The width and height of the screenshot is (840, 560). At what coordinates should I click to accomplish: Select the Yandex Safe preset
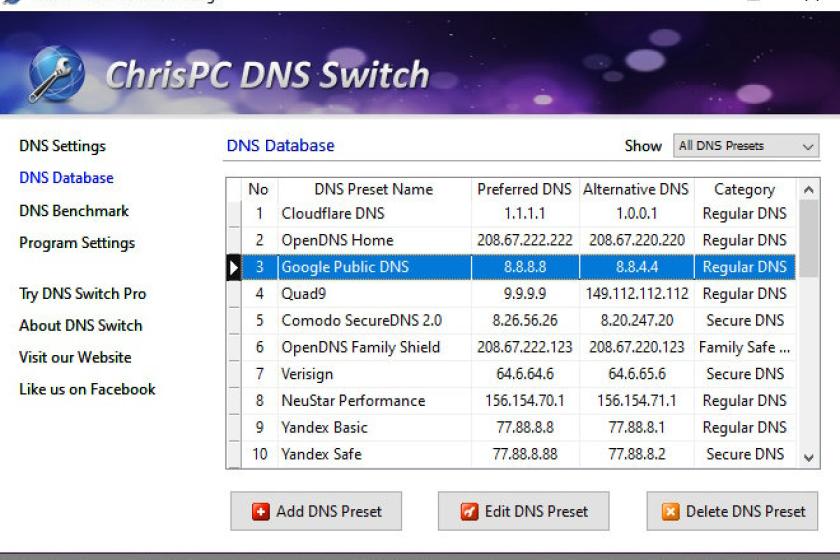(x=519, y=454)
